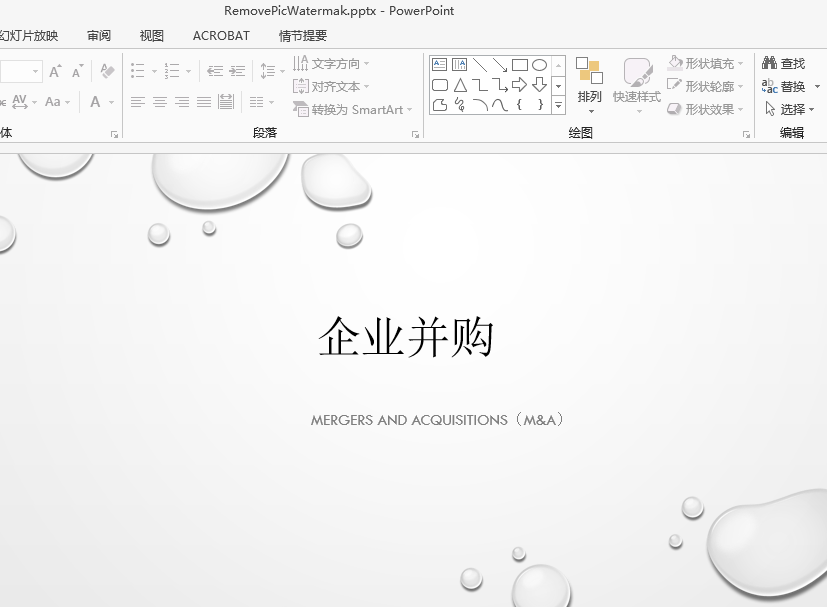
Task: Increase the list indent level
Action: click(x=237, y=71)
